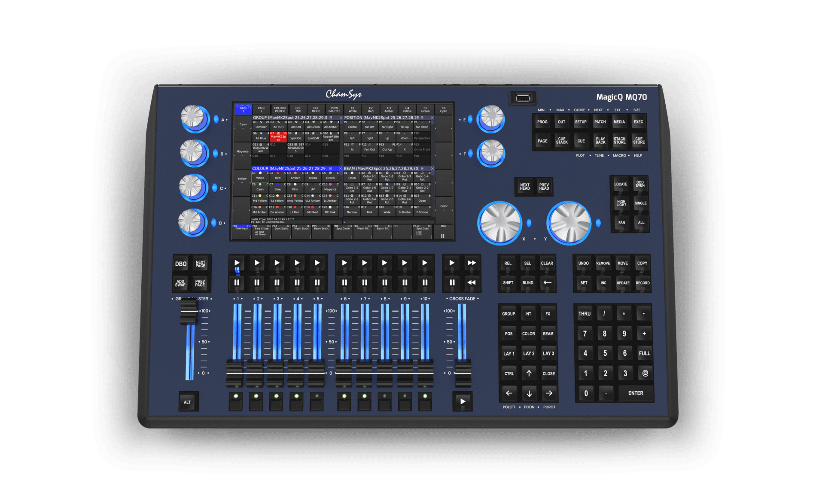Hit the play button above fader 9
The image size is (816, 504).
coord(405,263)
